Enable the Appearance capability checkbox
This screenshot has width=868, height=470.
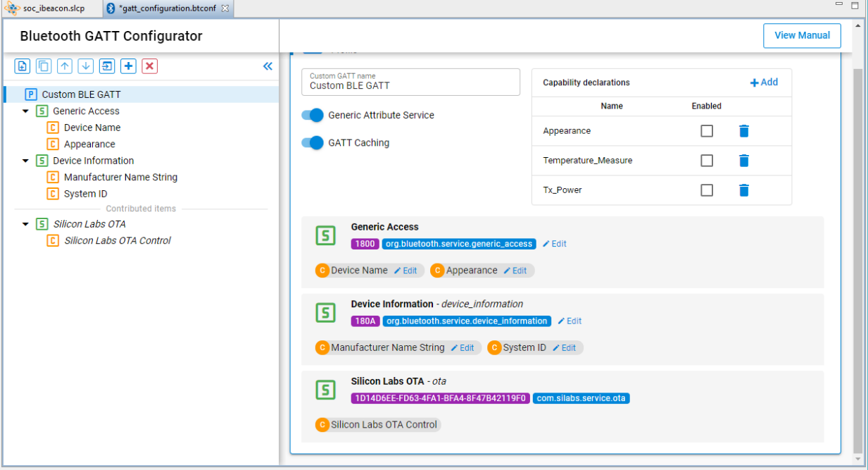pyautogui.click(x=707, y=131)
